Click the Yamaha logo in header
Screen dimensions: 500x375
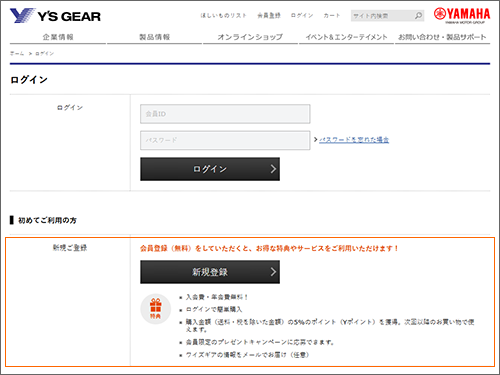(462, 15)
